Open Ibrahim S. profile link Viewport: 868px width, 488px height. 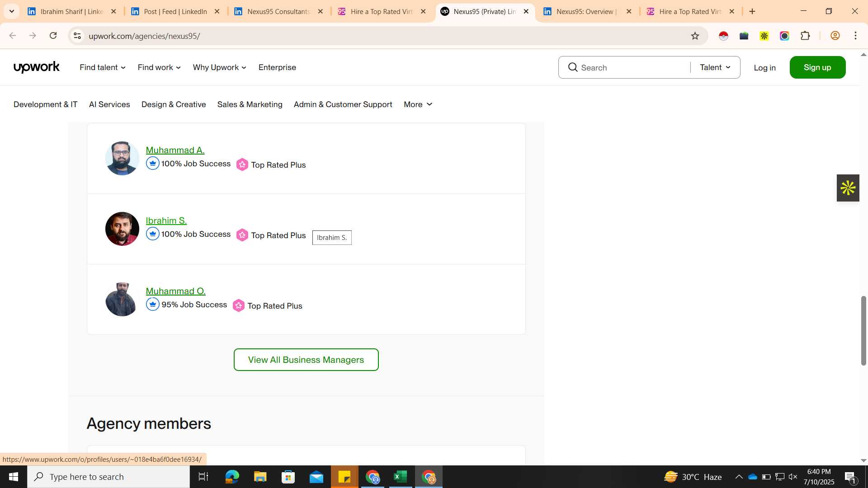pyautogui.click(x=166, y=221)
